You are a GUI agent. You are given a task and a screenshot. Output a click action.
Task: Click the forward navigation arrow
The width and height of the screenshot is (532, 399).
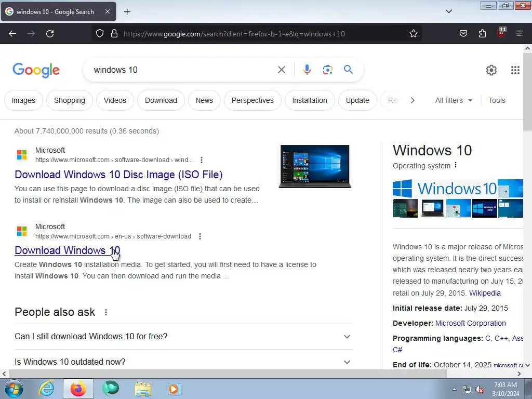(31, 34)
